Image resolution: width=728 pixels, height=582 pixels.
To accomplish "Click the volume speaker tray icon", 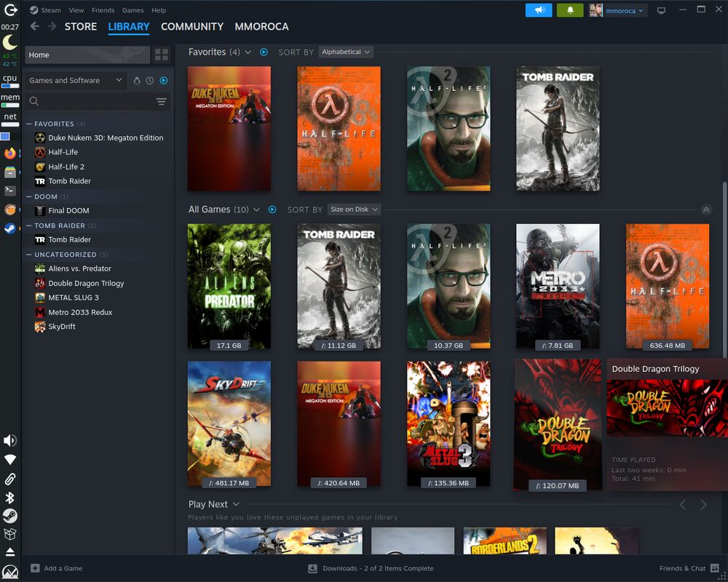I will click(x=9, y=440).
